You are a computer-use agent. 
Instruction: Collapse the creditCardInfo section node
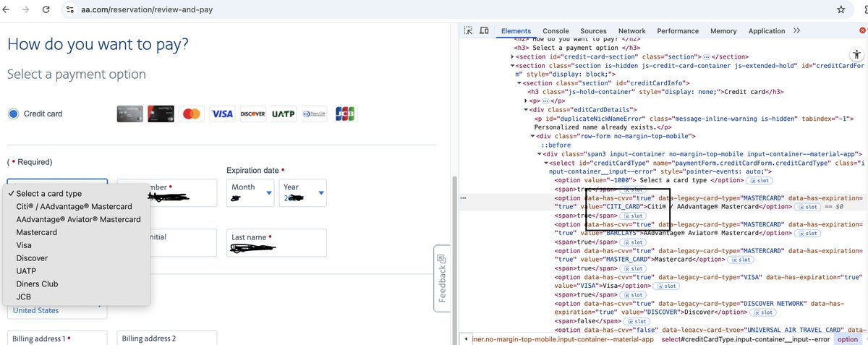point(519,83)
